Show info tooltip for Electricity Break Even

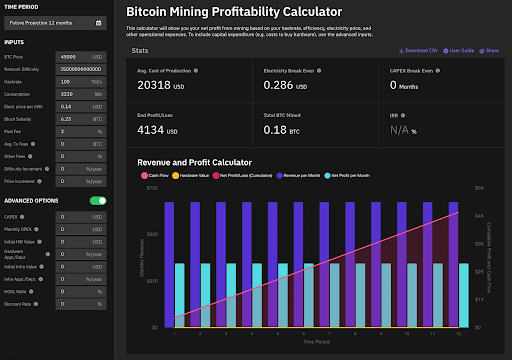coord(319,71)
